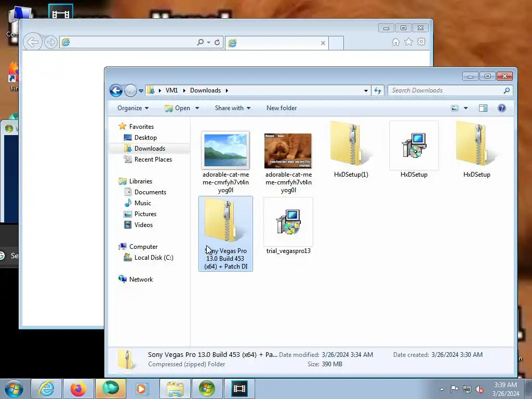
Task: Open the taskbar clock and date
Action: point(506,389)
